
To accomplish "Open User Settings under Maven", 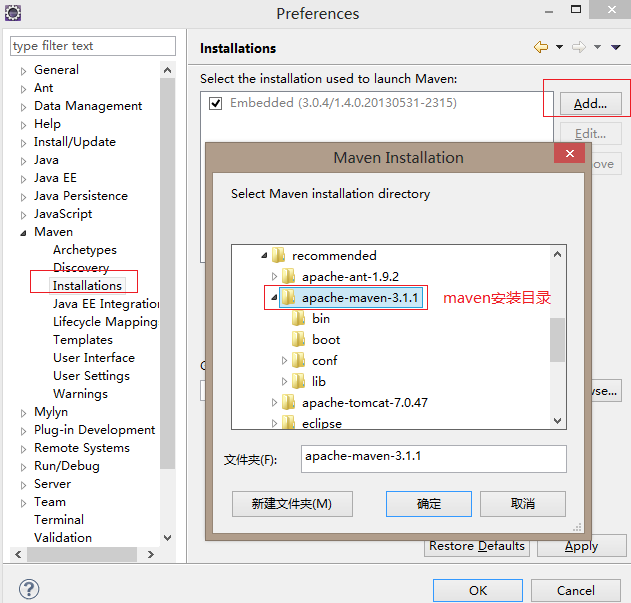I will pos(91,376).
